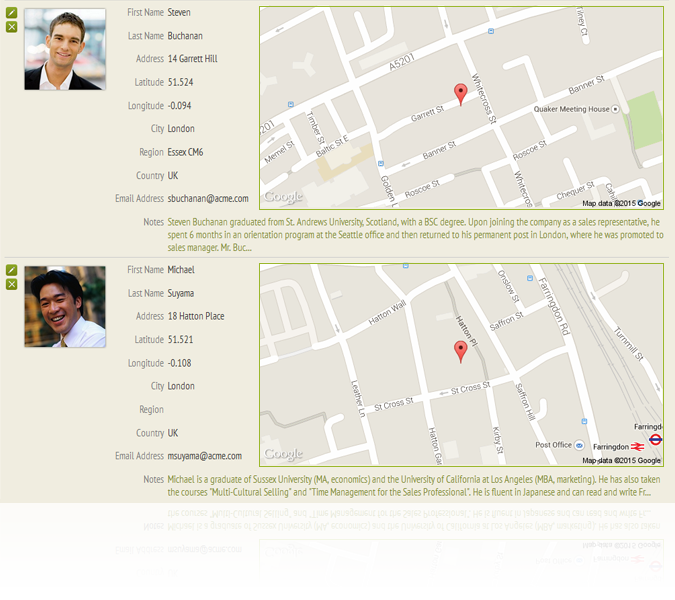Click the edit pencil icon for Steven Buchanan
The height and width of the screenshot is (600, 675).
[x=12, y=13]
